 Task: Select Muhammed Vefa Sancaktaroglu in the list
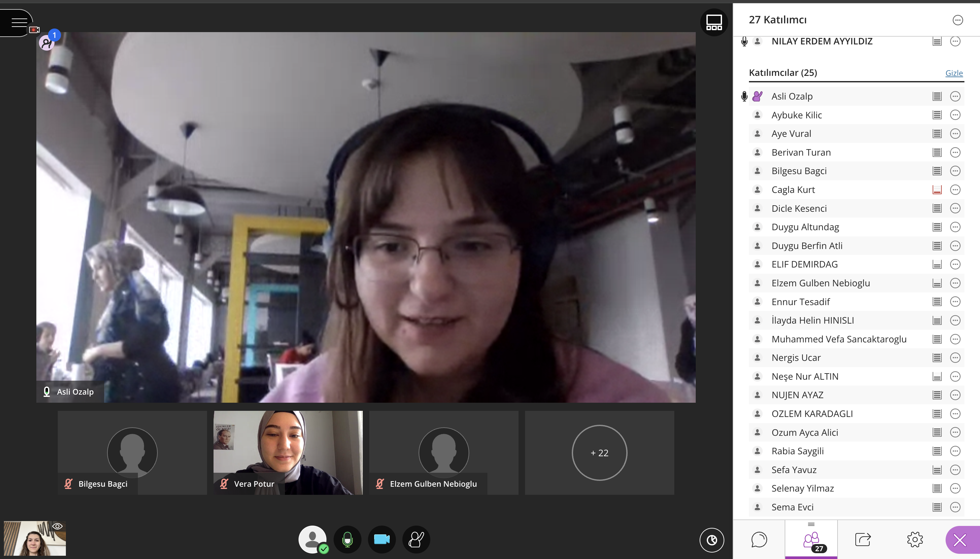click(856, 339)
